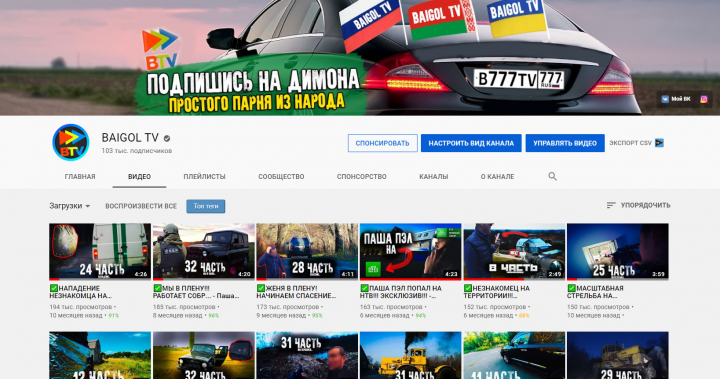Open second-row '29 часть' thumbnail
The width and height of the screenshot is (720, 379).
coord(618,355)
